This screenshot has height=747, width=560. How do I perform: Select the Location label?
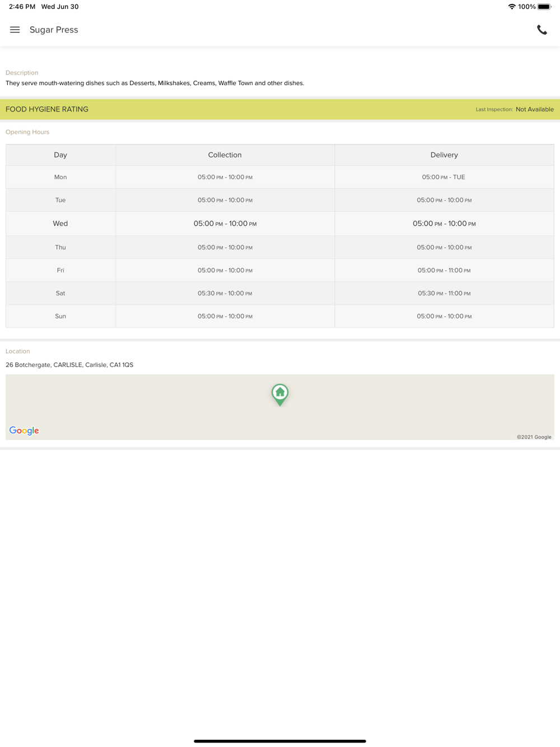tap(18, 351)
